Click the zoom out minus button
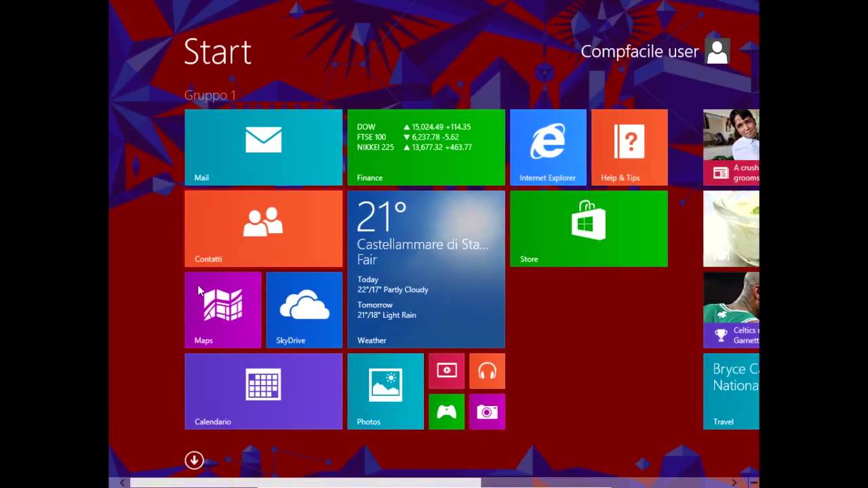The image size is (868, 488). click(x=753, y=483)
